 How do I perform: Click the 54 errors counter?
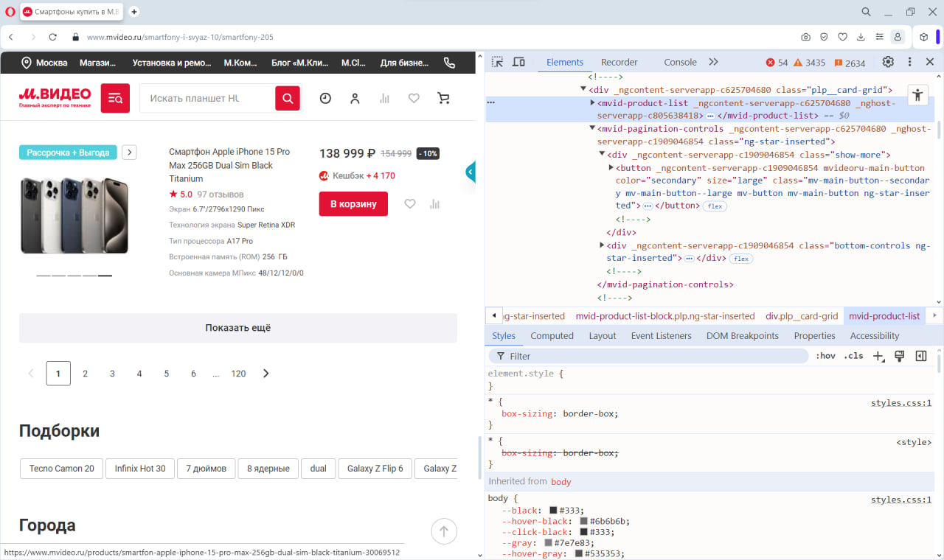pyautogui.click(x=777, y=63)
